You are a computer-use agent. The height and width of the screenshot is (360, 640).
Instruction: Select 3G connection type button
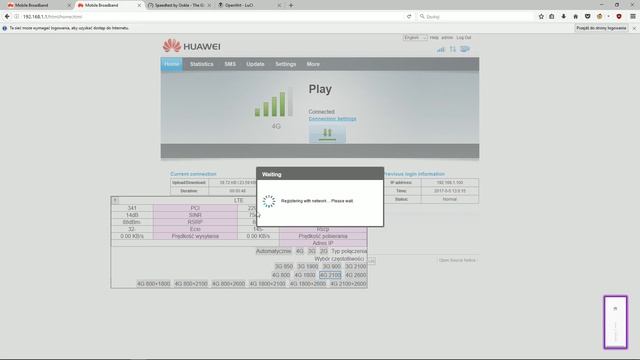(312, 251)
